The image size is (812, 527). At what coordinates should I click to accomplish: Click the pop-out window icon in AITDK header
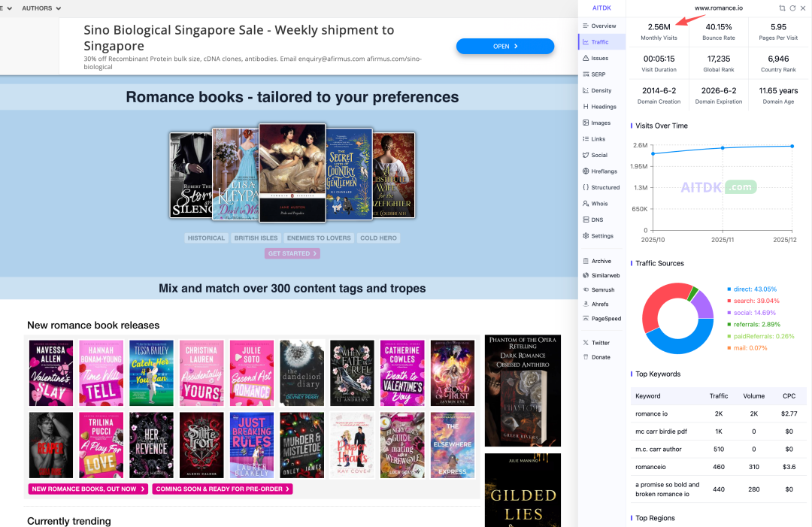click(x=782, y=8)
